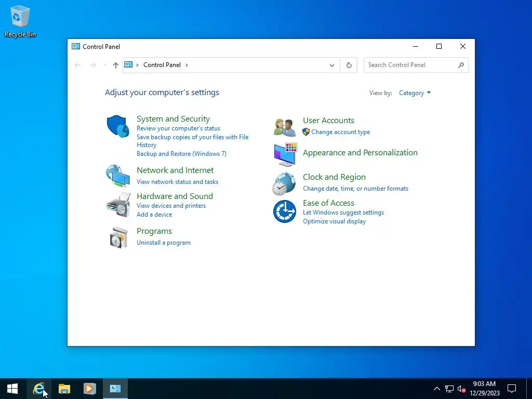Click the Network and Internet globe icon
Viewport: 532px width, 399px height.
point(118,176)
